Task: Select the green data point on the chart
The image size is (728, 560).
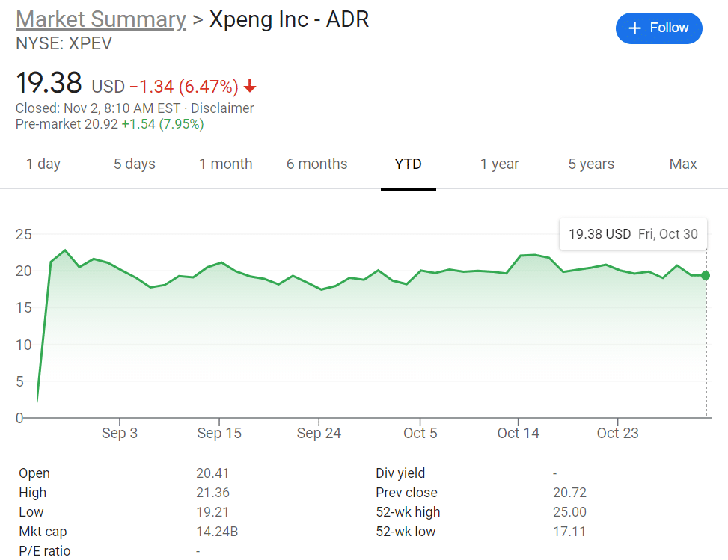Action: 706,275
